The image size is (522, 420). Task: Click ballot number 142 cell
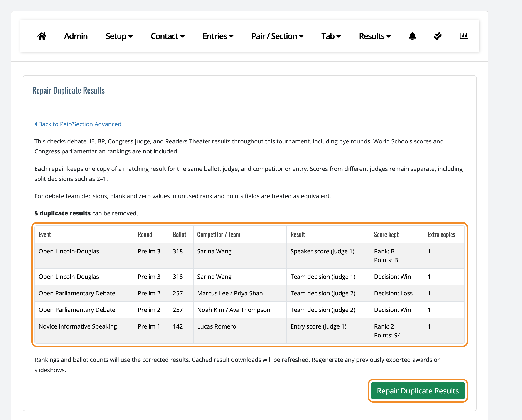pos(181,331)
